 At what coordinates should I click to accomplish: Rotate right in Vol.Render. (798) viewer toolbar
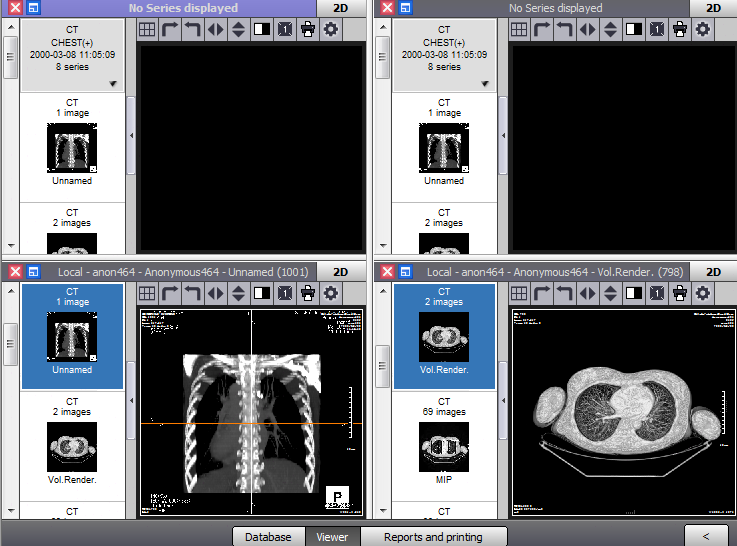click(x=541, y=294)
